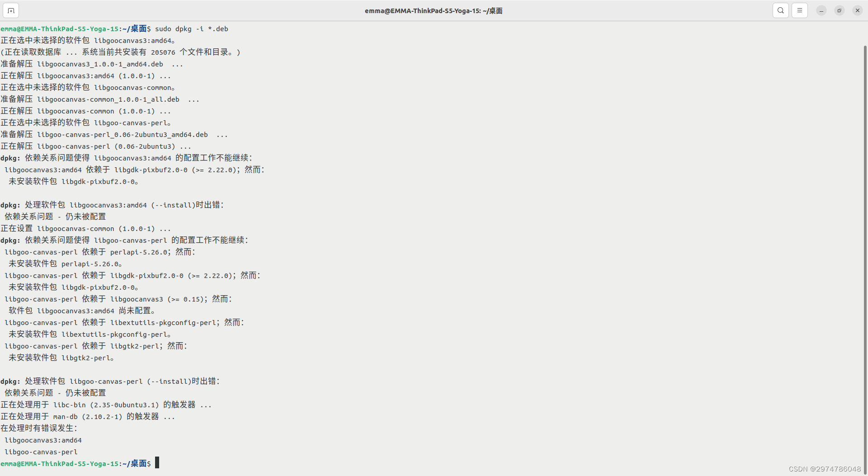This screenshot has height=476, width=868.
Task: Click the magnifying glass to search output
Action: [x=780, y=10]
